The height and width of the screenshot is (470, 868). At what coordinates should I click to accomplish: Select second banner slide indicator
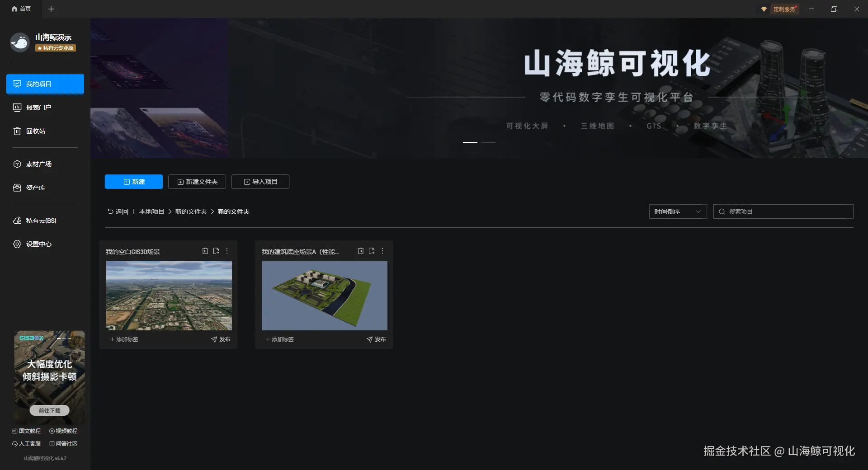pos(488,142)
